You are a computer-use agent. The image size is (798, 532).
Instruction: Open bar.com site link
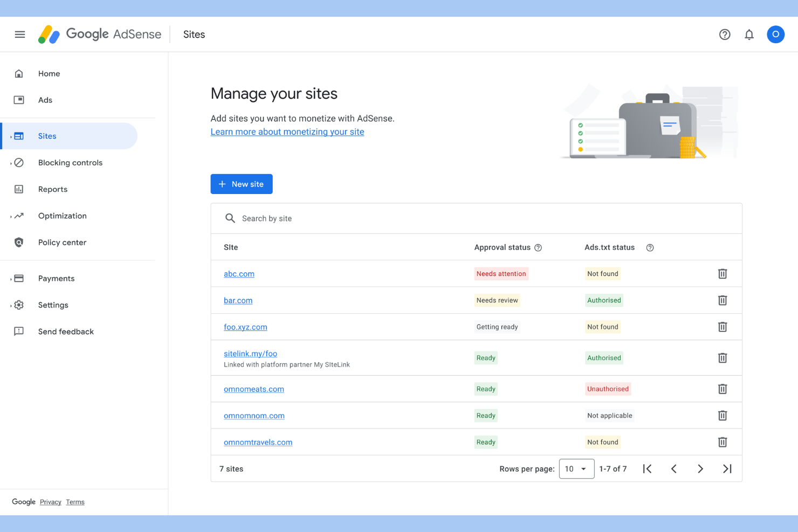pyautogui.click(x=238, y=300)
